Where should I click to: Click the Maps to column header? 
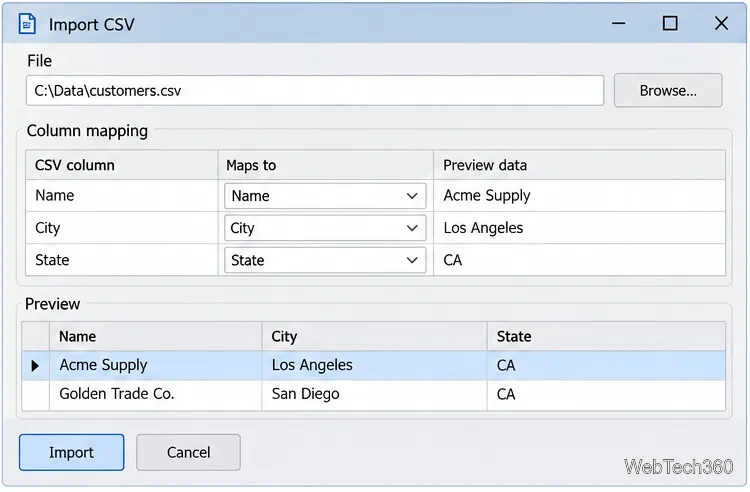click(x=326, y=165)
